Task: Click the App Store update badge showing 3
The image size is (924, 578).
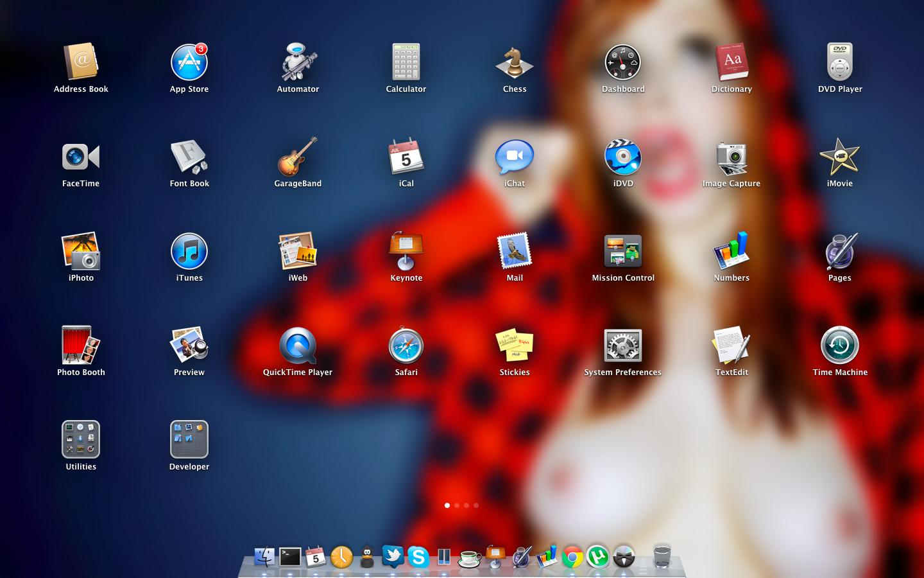Action: [201, 49]
